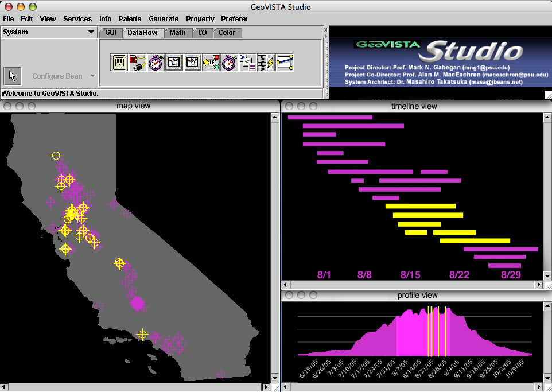The width and height of the screenshot is (552, 392).
Task: Open the Property menu
Action: point(200,19)
